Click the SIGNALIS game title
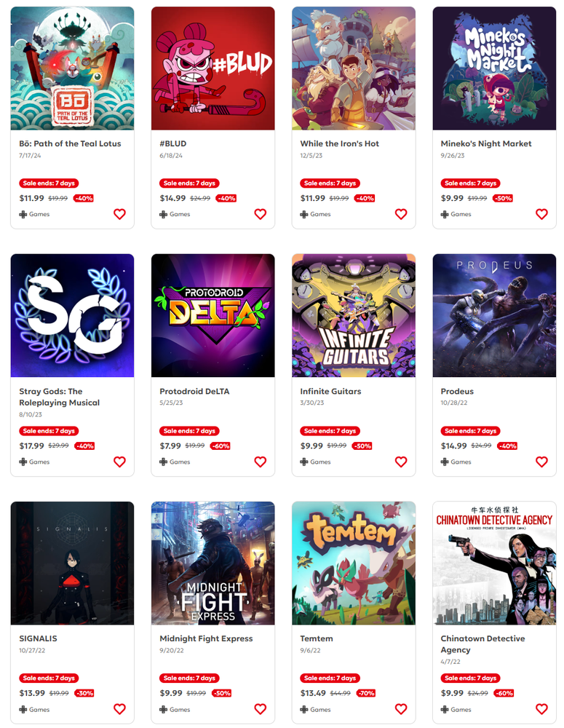Screen dimensions: 564x728 tap(38, 639)
